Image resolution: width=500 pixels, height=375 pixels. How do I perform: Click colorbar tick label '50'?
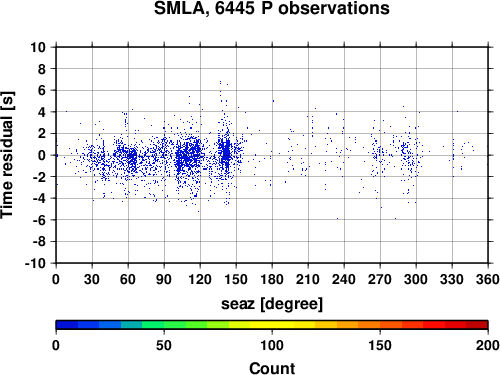click(x=164, y=345)
